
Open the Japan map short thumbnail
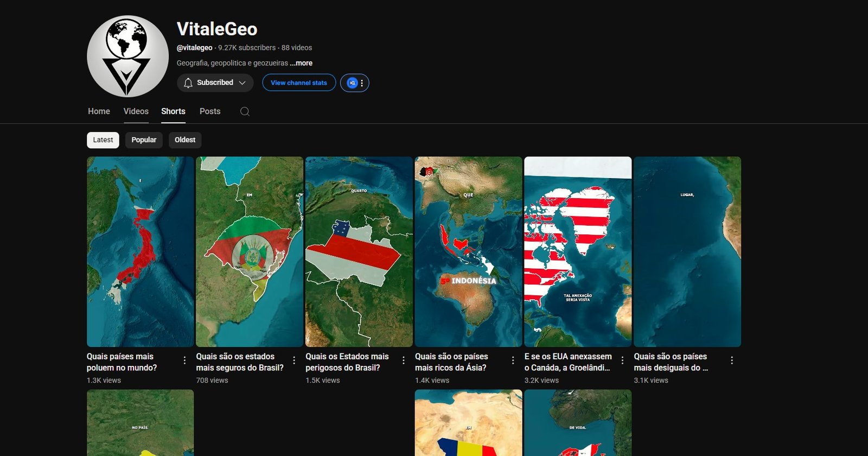tap(140, 252)
